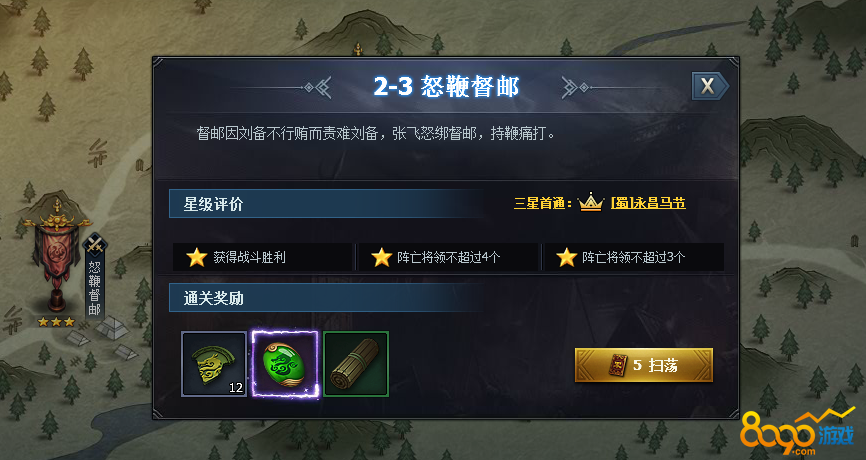Image resolution: width=866 pixels, height=460 pixels.
Task: Open the 8090游戏 logo in the corner
Action: 798,433
